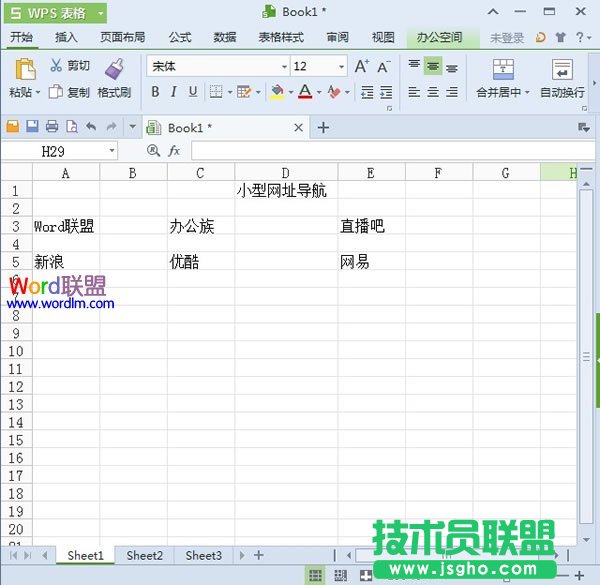600x585 pixels.
Task: Cut selection with the scissors icon
Action: click(56, 65)
